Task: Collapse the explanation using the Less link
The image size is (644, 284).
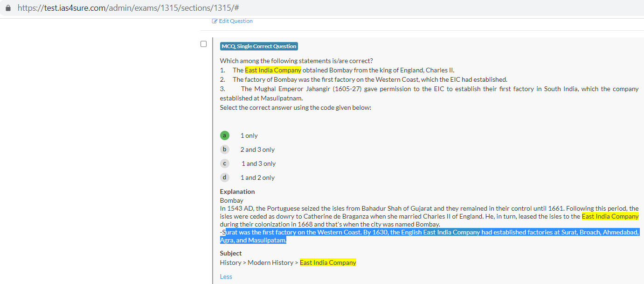Action: (226, 277)
